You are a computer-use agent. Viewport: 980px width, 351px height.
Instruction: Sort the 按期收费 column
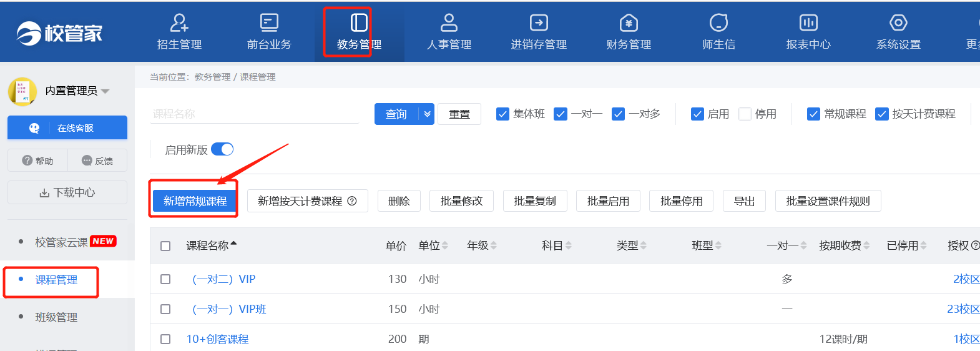click(x=866, y=246)
